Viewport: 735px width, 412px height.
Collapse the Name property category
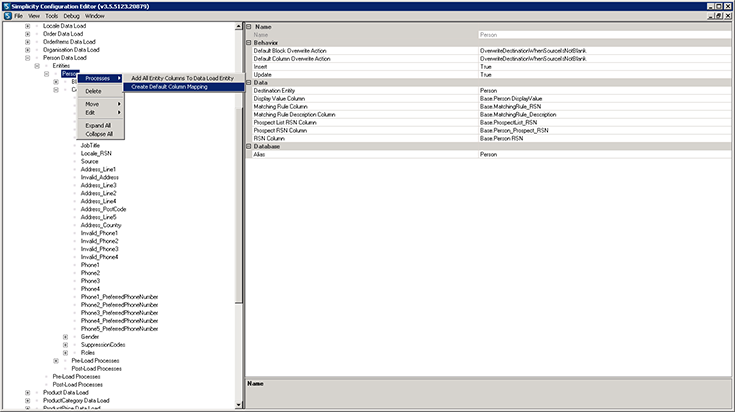click(249, 27)
